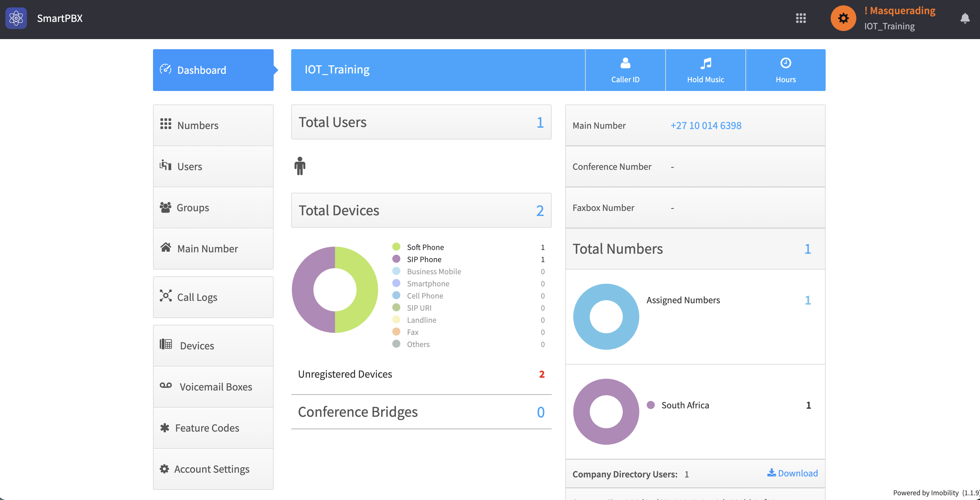Click the Total Users header
Screen dimensions: 980x500
pos(421,122)
